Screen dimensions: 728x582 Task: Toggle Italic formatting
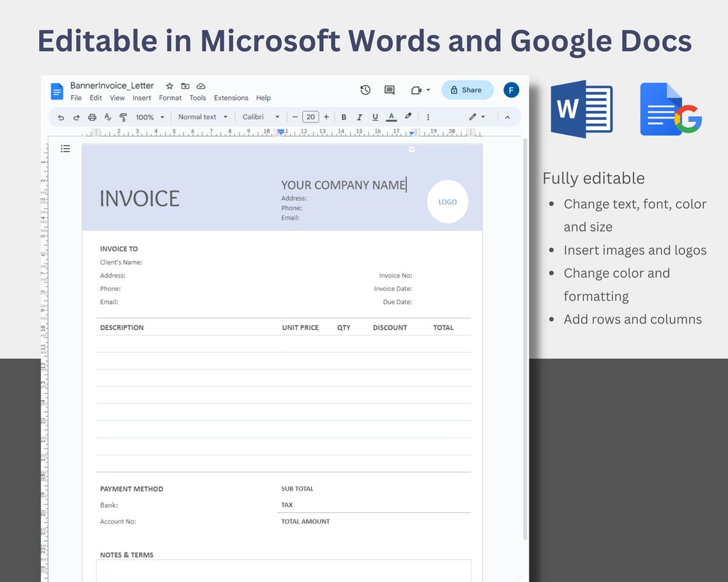click(x=359, y=117)
